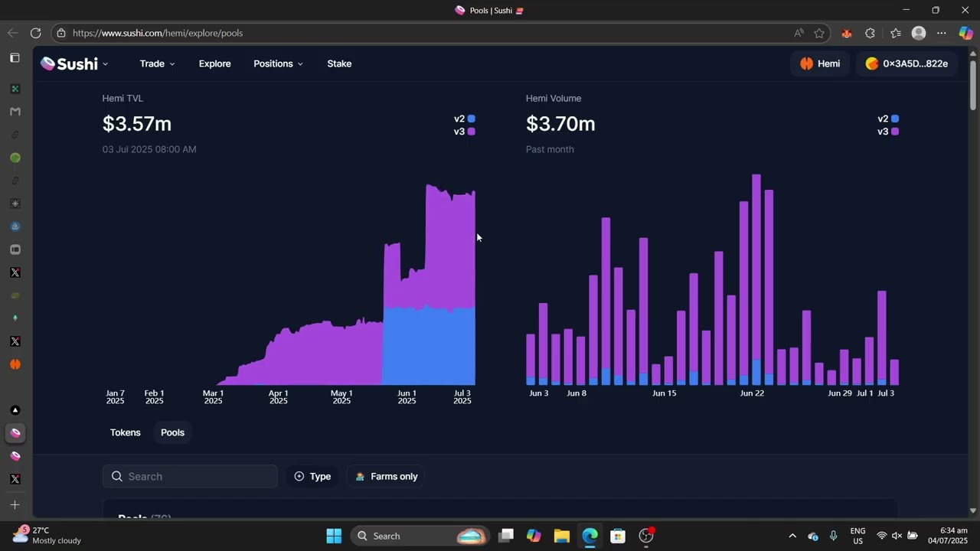This screenshot has width=980, height=551.
Task: Open the weather widget showing 27°C
Action: [46, 535]
